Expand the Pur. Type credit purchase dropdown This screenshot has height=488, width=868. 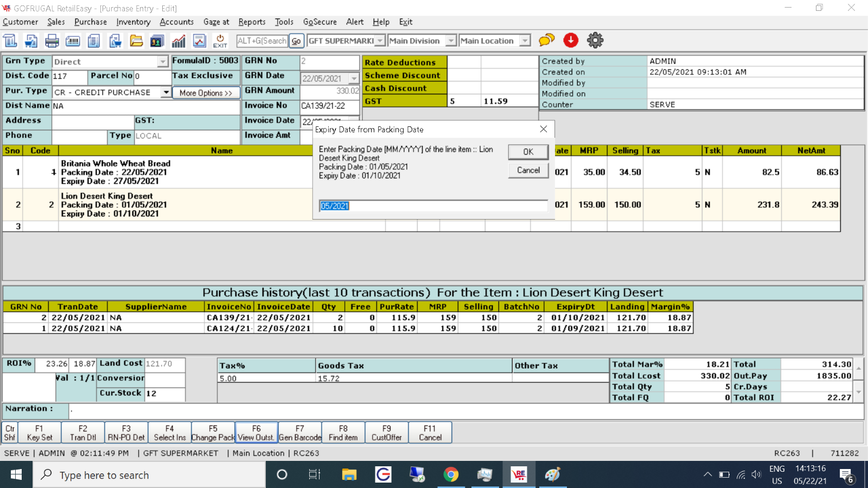(x=166, y=92)
